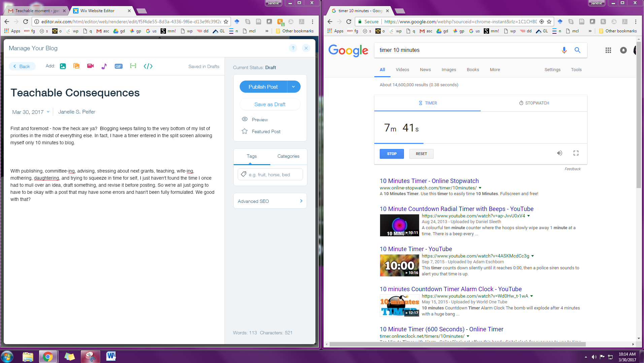The image size is (644, 363).
Task: Click author name Janelle S. Peifer
Action: click(x=77, y=112)
